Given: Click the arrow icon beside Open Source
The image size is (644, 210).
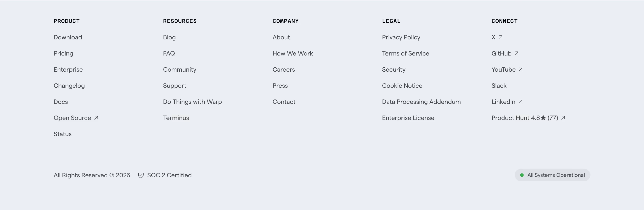Looking at the screenshot, I should click(x=96, y=118).
